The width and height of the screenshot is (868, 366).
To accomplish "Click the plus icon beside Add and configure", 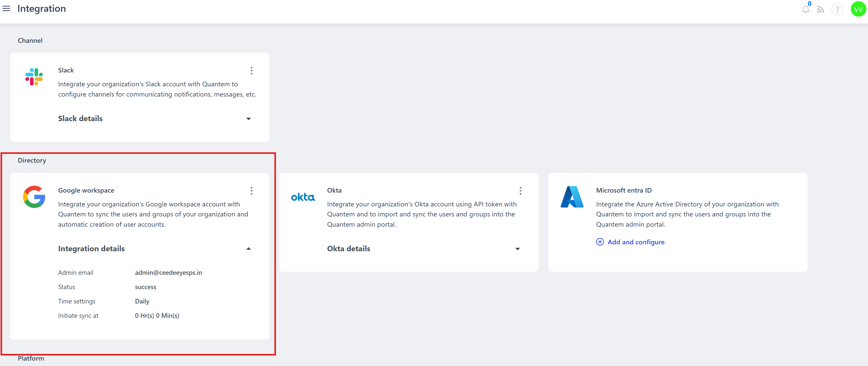I will [600, 242].
